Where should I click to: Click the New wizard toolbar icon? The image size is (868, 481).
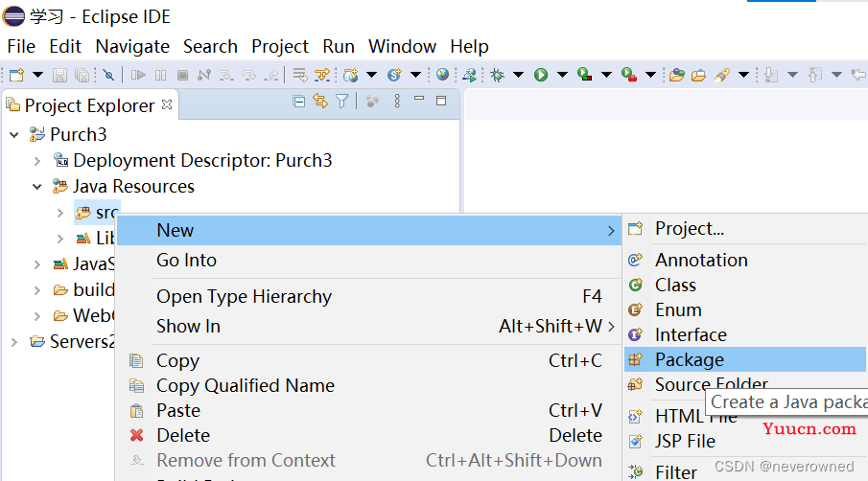click(16, 75)
